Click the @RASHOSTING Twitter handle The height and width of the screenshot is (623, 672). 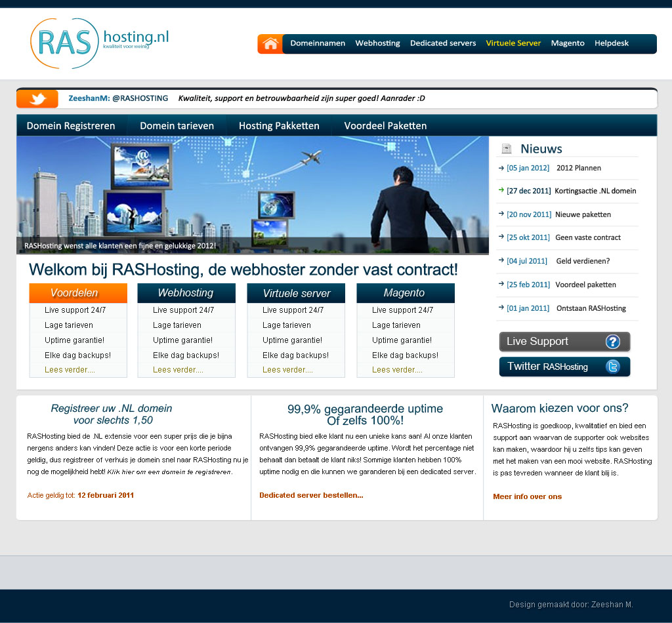(140, 98)
